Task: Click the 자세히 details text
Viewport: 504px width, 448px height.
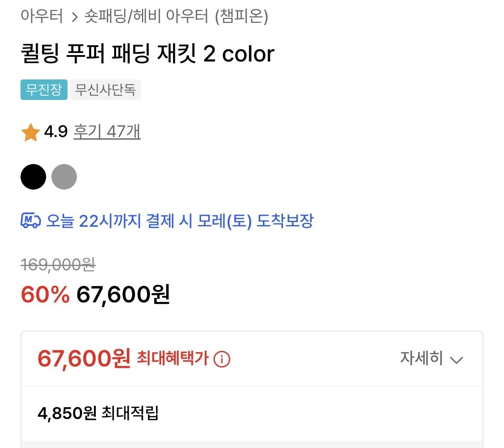Action: point(421,358)
